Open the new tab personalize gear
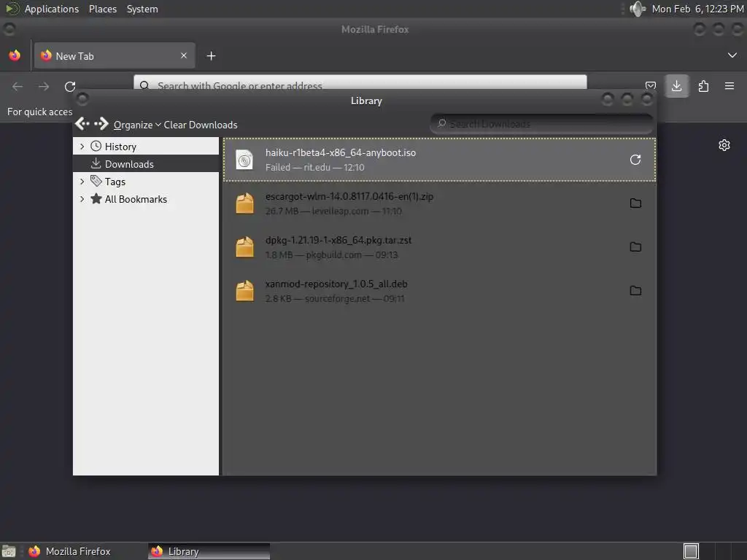Viewport: 747px width, 560px height. [x=724, y=145]
